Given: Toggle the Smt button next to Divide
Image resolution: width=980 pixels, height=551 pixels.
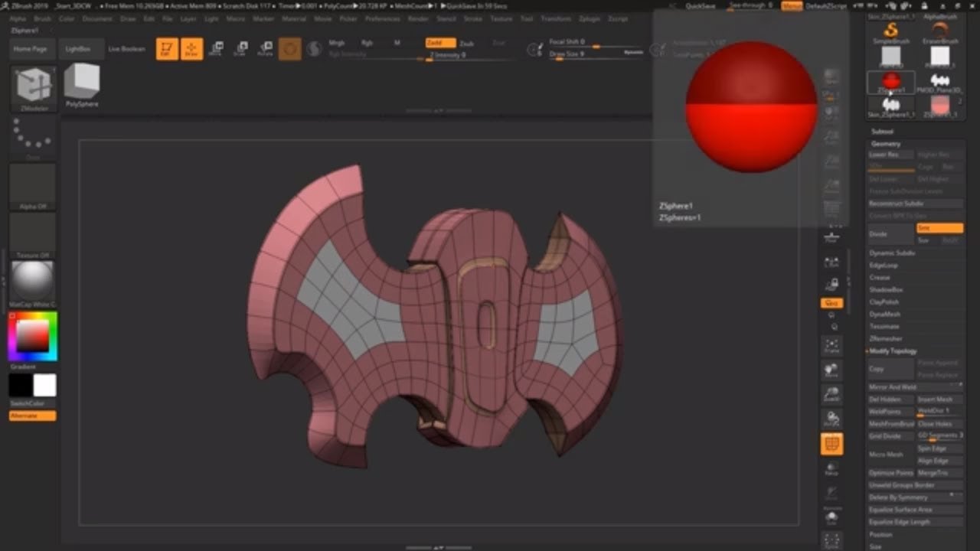Looking at the screenshot, I should point(939,228).
